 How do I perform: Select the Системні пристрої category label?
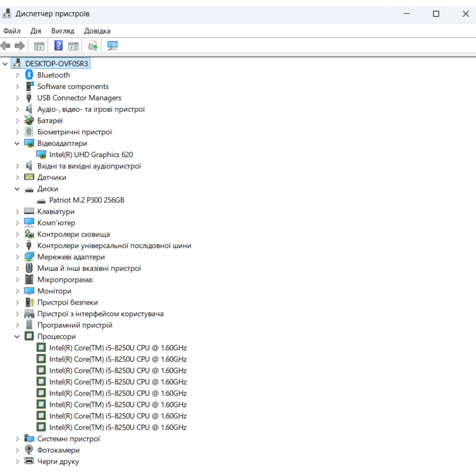(x=69, y=439)
